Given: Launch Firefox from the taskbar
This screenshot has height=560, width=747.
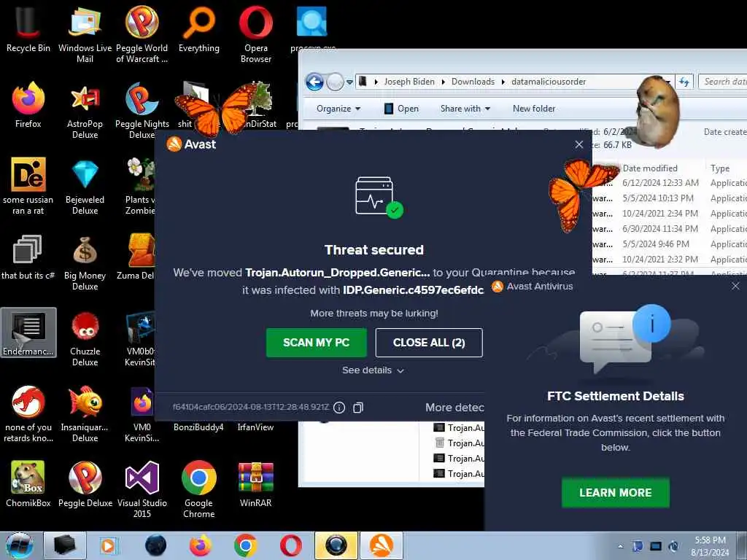Looking at the screenshot, I should point(201,545).
